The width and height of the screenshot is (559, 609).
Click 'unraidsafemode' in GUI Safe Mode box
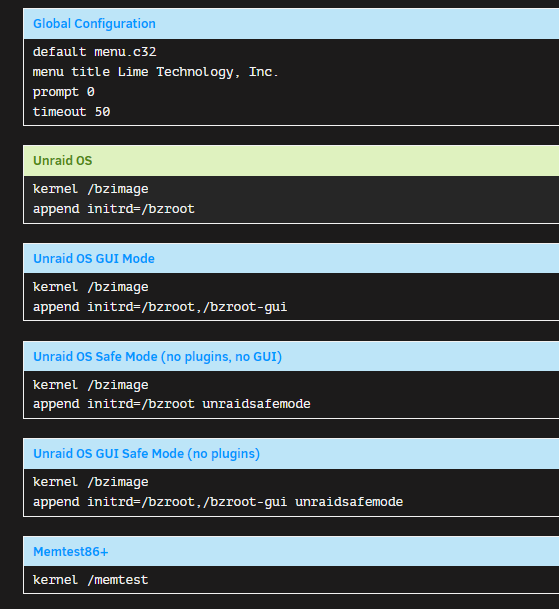click(x=349, y=502)
